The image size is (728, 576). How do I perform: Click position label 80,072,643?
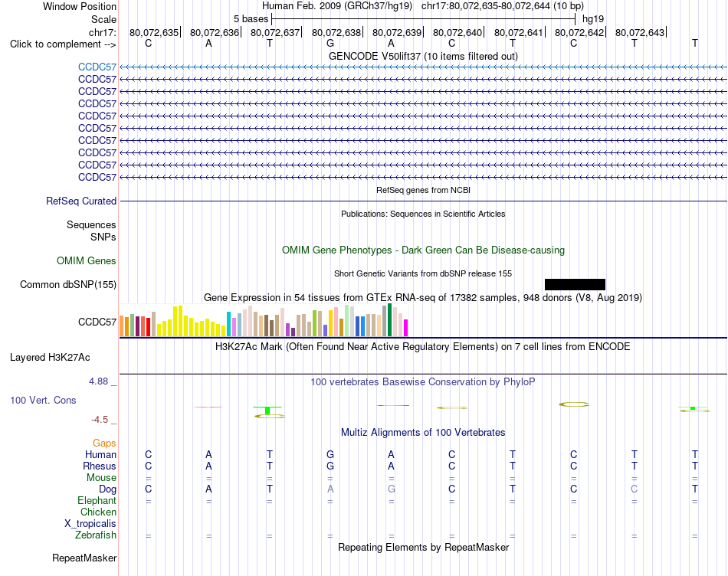pos(640,32)
